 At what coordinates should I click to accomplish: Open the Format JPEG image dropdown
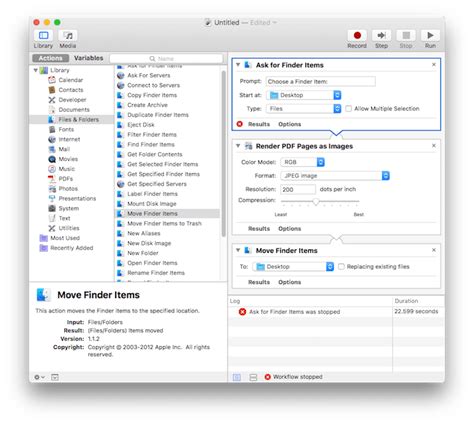coord(335,176)
